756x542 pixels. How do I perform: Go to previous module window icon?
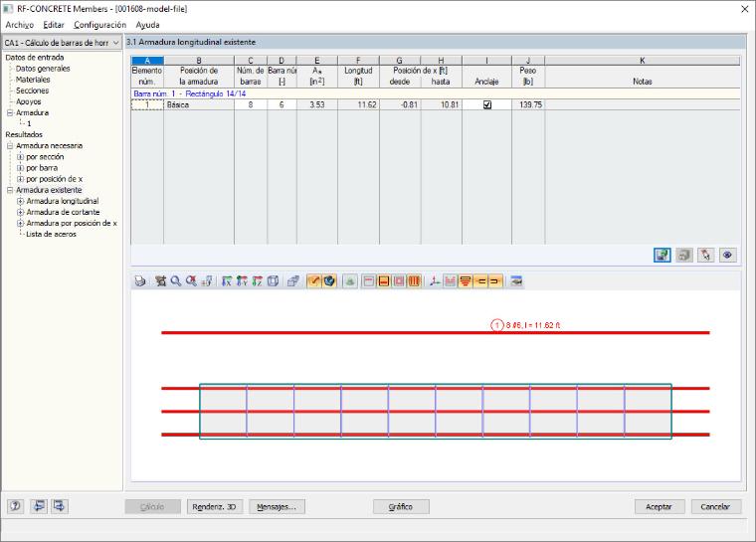[x=39, y=506]
